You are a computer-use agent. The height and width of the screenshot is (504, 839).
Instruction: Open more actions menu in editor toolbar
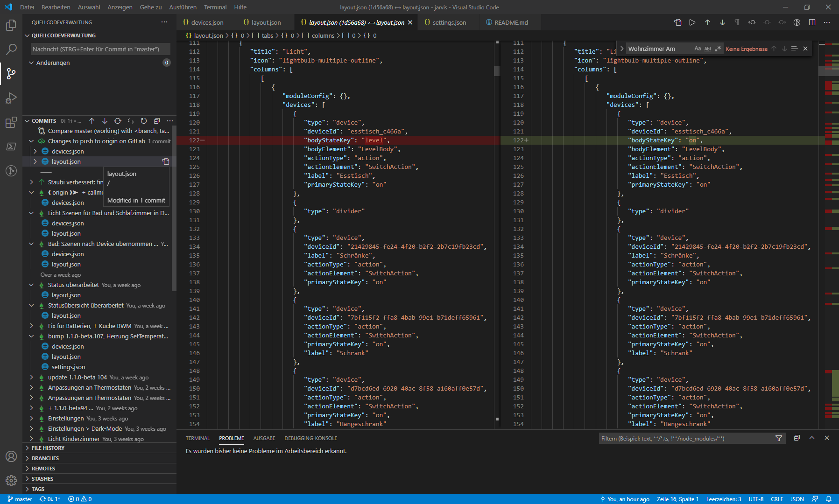click(x=827, y=22)
